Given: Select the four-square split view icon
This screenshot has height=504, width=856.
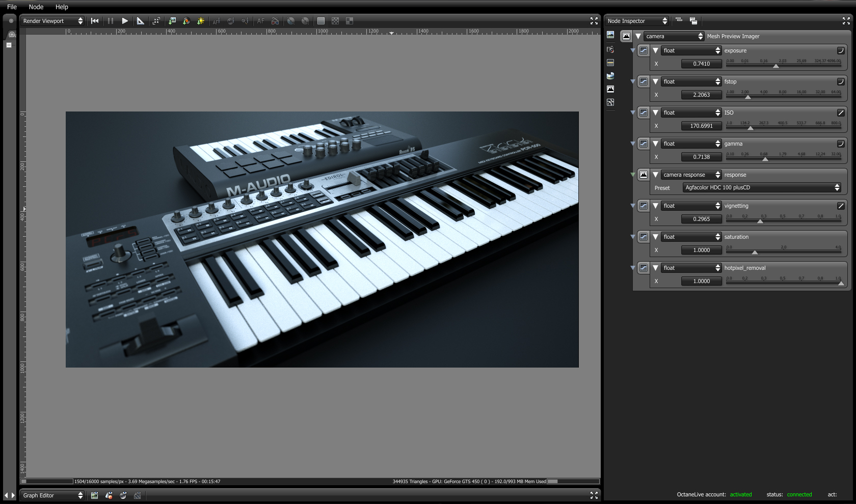Looking at the screenshot, I should 350,21.
